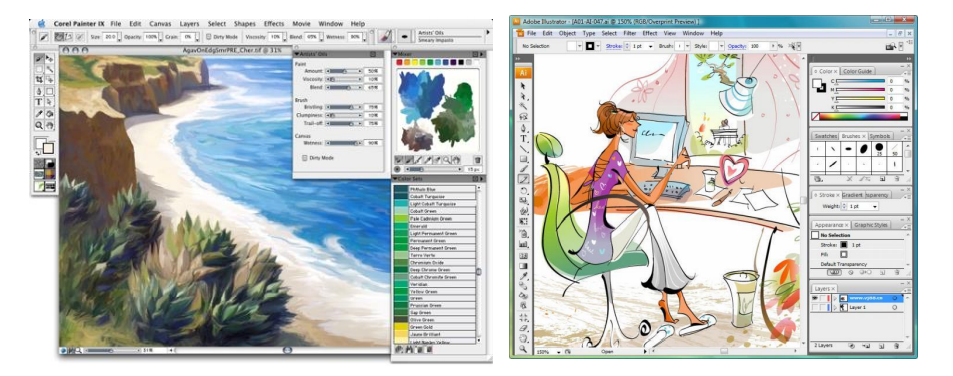Select the Line Segment tool in Illustrator

(523, 149)
